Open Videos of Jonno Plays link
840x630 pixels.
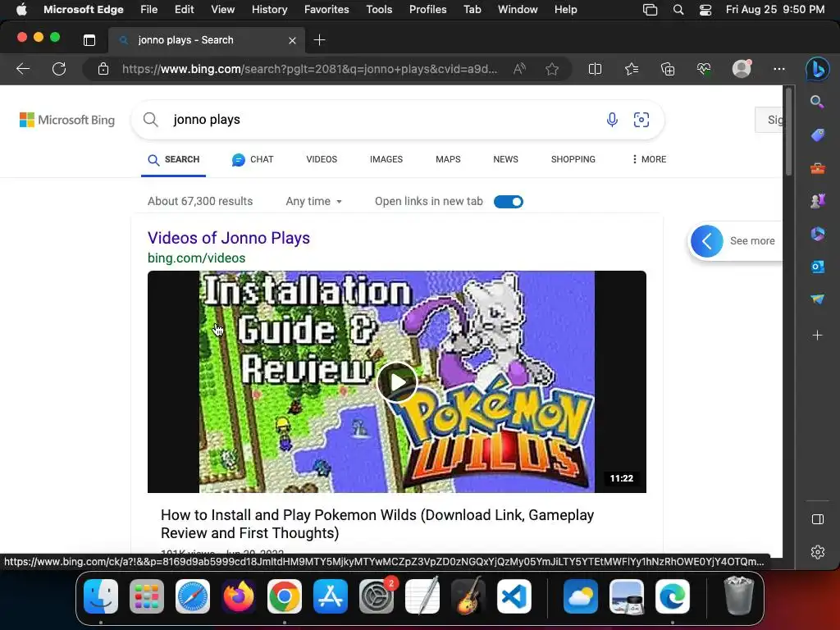tap(229, 238)
